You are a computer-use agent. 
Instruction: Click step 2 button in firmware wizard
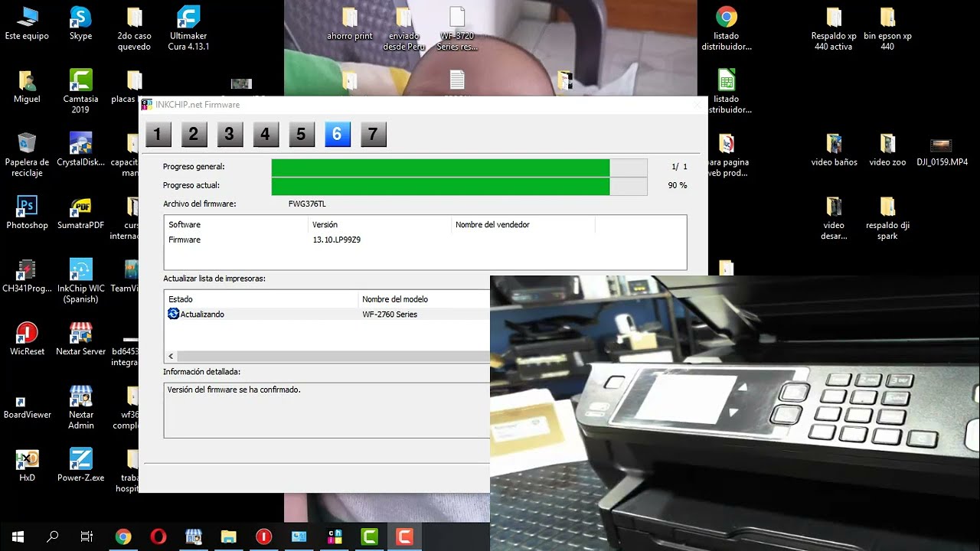[x=194, y=135]
